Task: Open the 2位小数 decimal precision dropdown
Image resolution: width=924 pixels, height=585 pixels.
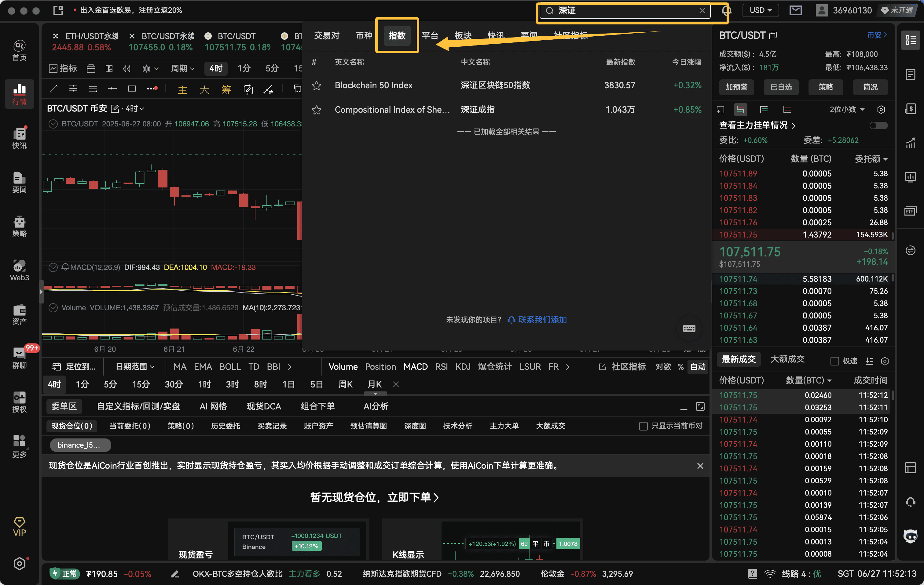Action: 847,110
